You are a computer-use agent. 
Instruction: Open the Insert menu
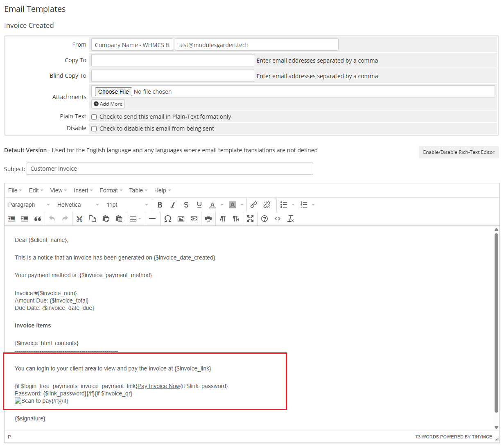83,190
